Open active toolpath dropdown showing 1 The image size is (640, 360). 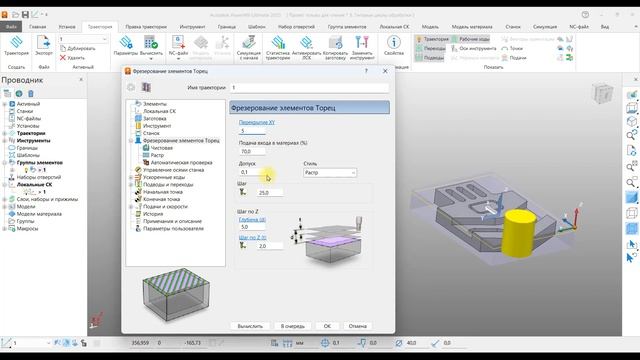(83, 39)
